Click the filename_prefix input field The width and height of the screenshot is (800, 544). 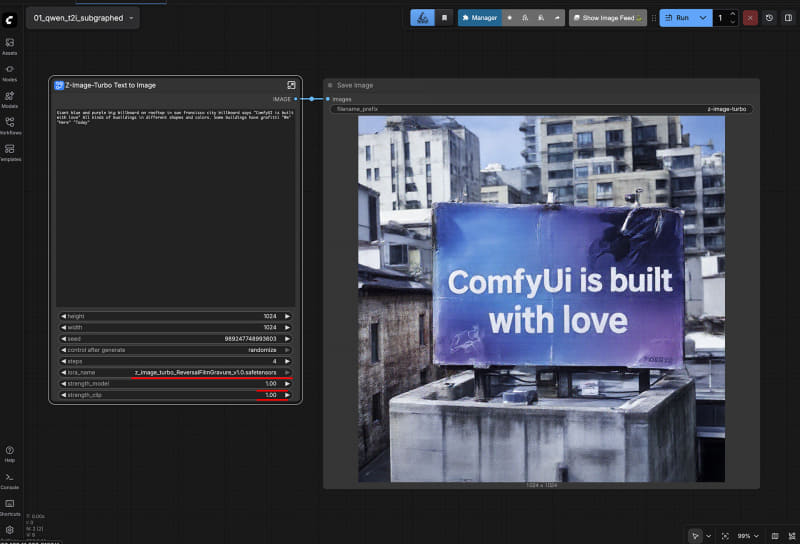click(541, 108)
